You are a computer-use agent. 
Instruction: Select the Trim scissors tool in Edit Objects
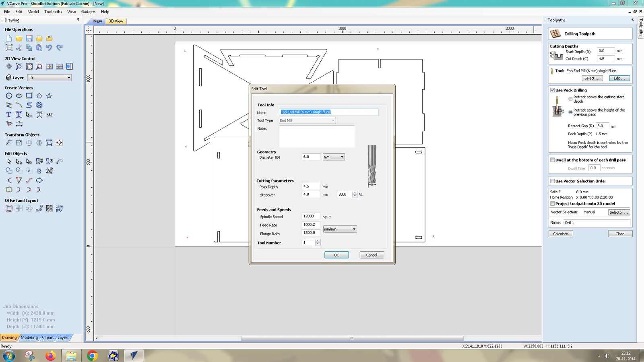(x=49, y=171)
